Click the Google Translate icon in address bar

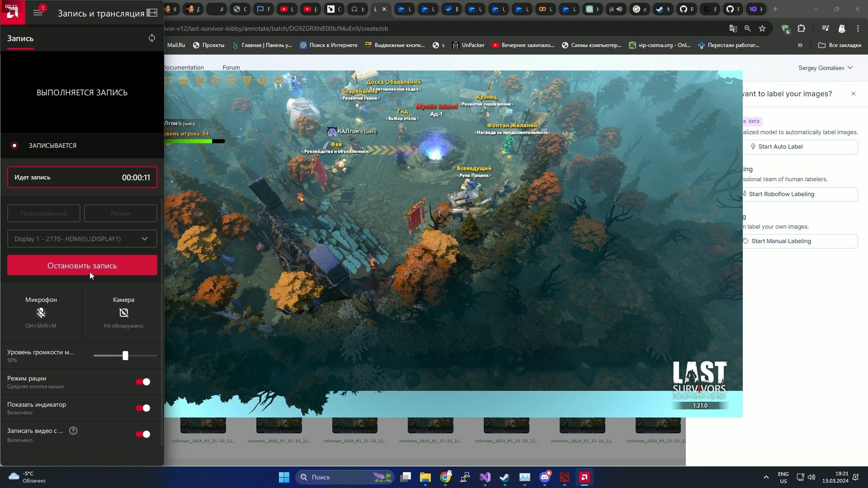733,28
